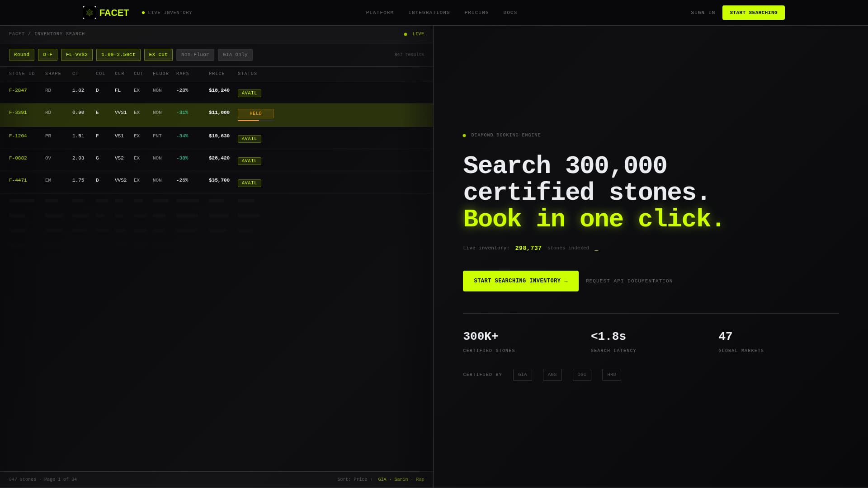Click the -38% rap discount value
868x488 pixels.
click(182, 158)
